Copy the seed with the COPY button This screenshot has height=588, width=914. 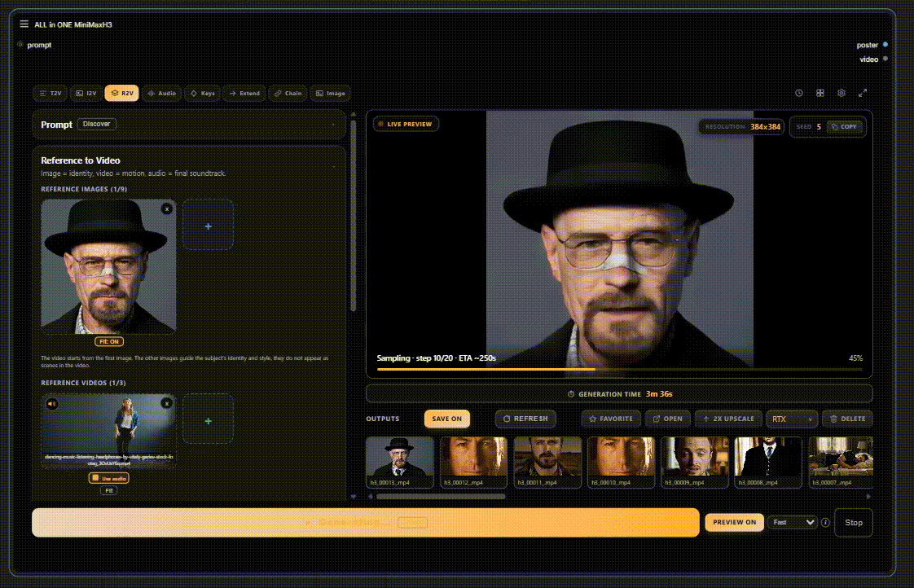click(x=844, y=127)
